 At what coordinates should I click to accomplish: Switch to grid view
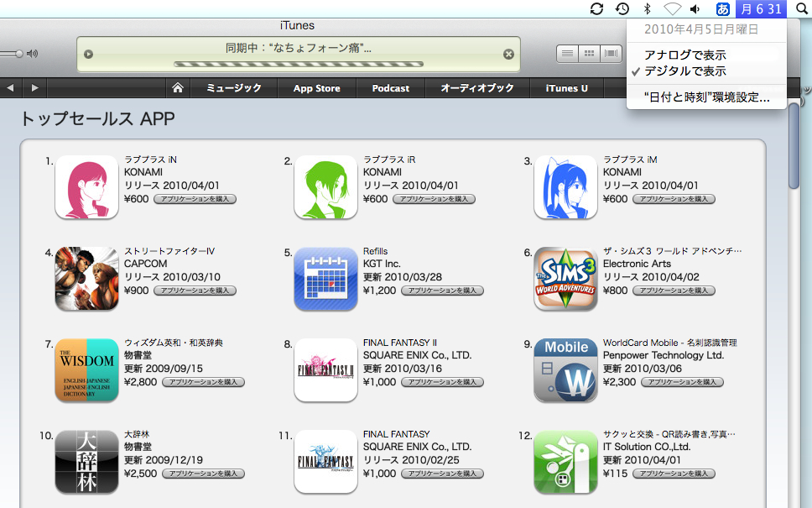point(590,54)
